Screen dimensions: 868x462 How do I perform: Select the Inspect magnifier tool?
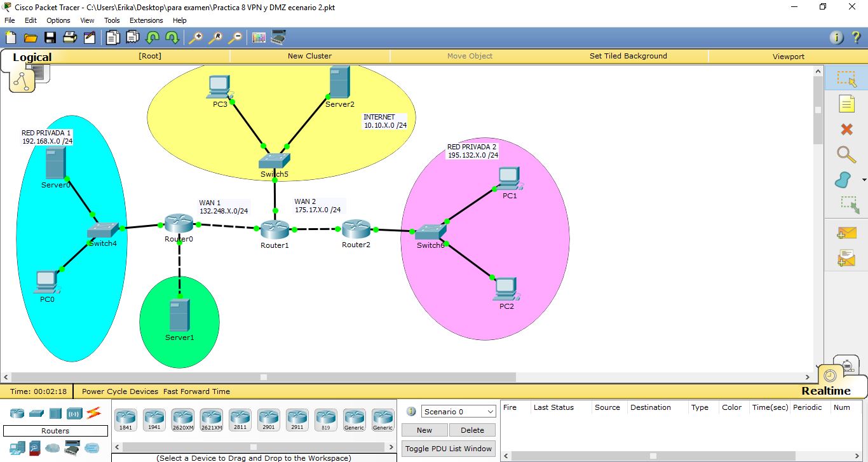(846, 154)
